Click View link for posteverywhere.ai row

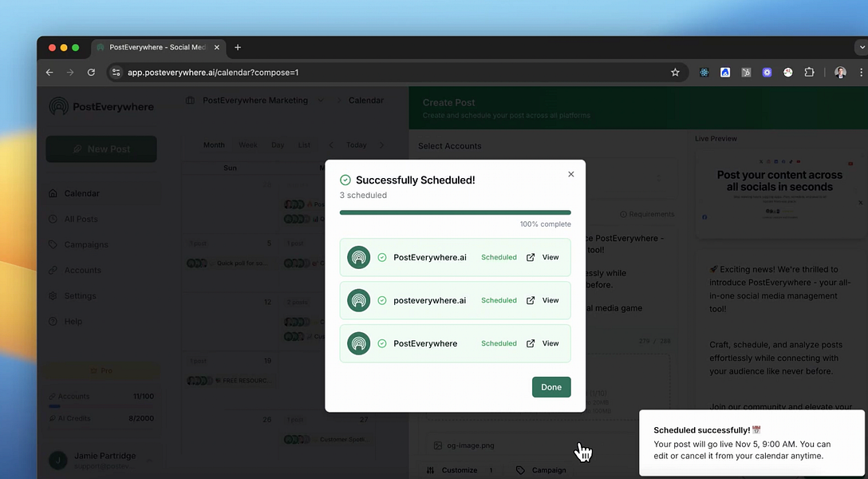click(x=550, y=300)
